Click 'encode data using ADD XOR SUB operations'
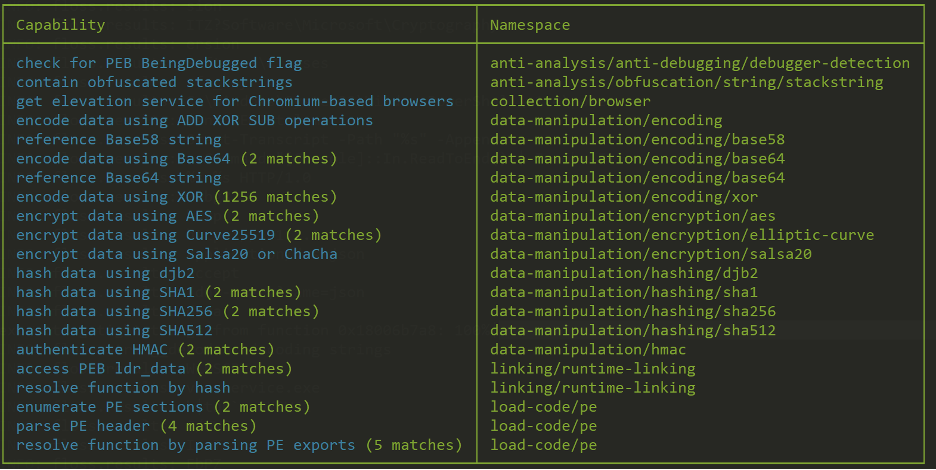The image size is (936, 470). tap(195, 121)
